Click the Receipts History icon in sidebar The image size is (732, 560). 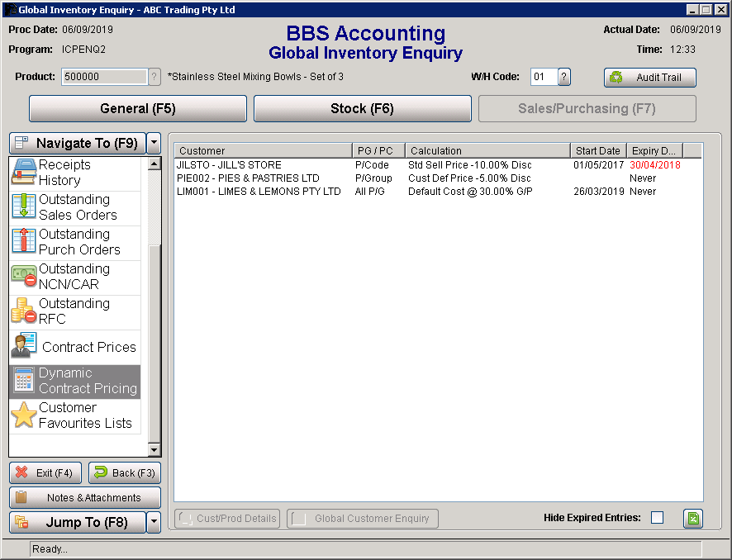[x=24, y=173]
